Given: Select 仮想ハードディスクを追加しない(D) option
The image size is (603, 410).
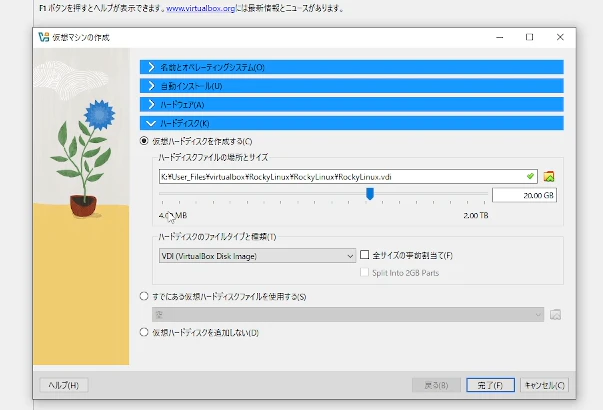Looking at the screenshot, I should click(x=144, y=332).
